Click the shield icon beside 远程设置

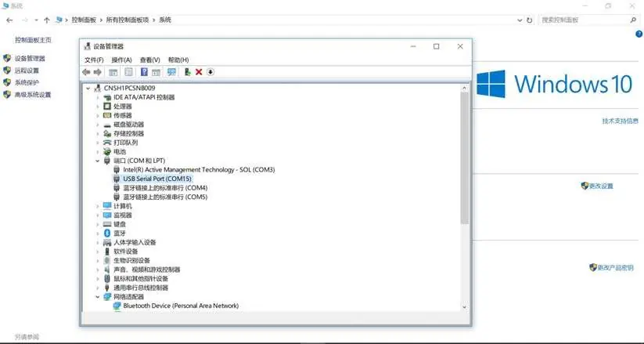click(7, 71)
